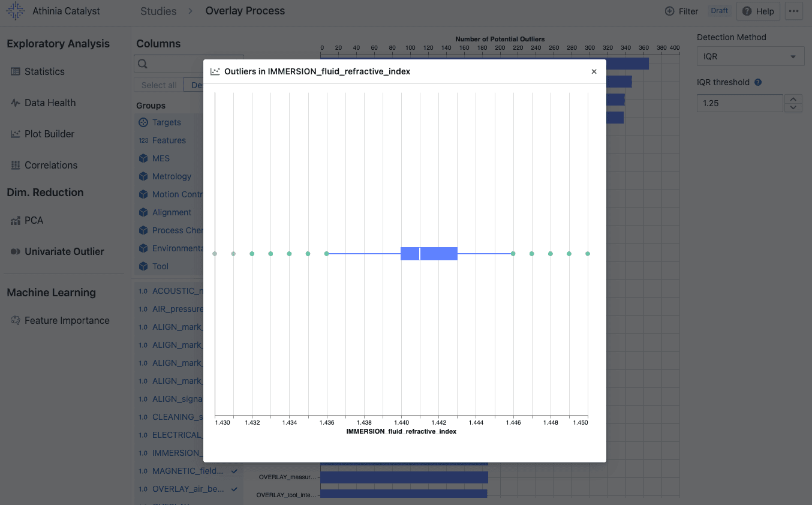Image resolution: width=812 pixels, height=505 pixels.
Task: Open Statistics from the sidebar icon
Action: tap(16, 71)
